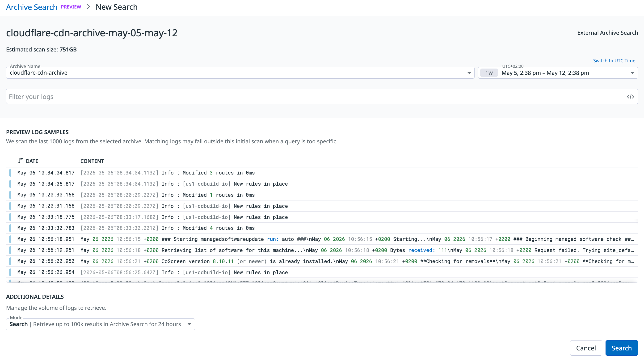Click the code editor toggle icon
The width and height of the screenshot is (644, 362).
click(630, 97)
